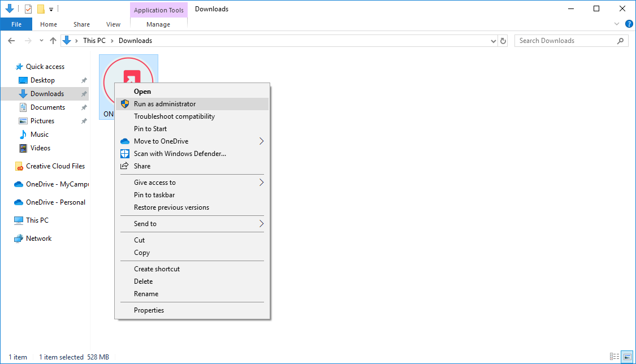Screen dimensions: 636x364
Task: Open OneDrive - MyCampus in navigation pane
Action: (x=57, y=184)
